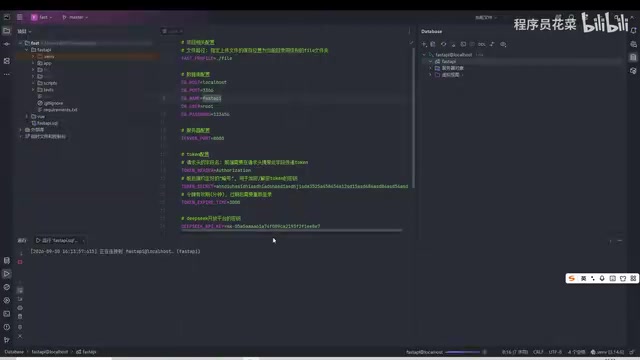Expand the app folder in project tree
The width and height of the screenshot is (640, 360).
pyautogui.click(x=33, y=63)
